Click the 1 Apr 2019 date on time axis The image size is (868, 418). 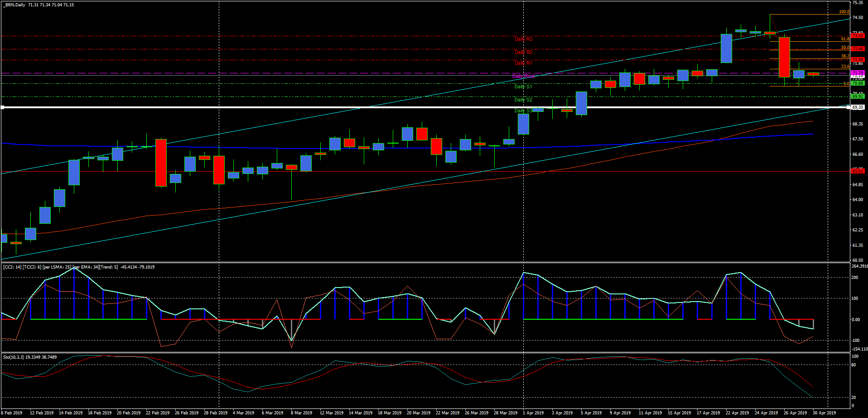pos(533,413)
